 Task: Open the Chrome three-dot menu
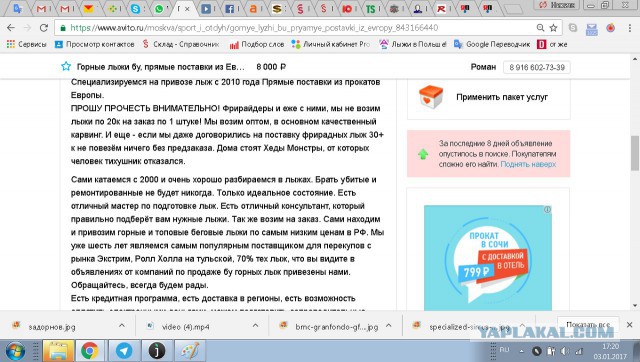click(630, 28)
